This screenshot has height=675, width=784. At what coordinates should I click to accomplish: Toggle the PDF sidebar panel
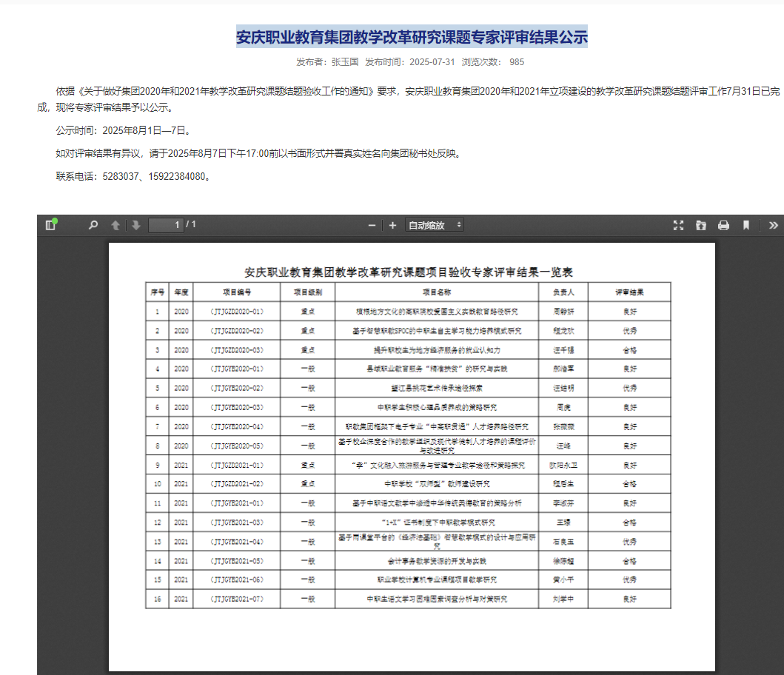(x=50, y=225)
